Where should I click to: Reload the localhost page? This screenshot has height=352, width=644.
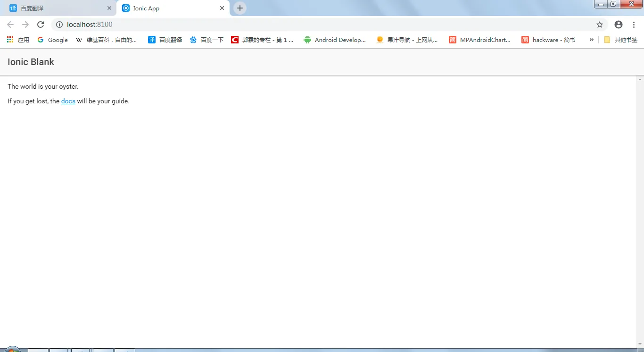(41, 25)
